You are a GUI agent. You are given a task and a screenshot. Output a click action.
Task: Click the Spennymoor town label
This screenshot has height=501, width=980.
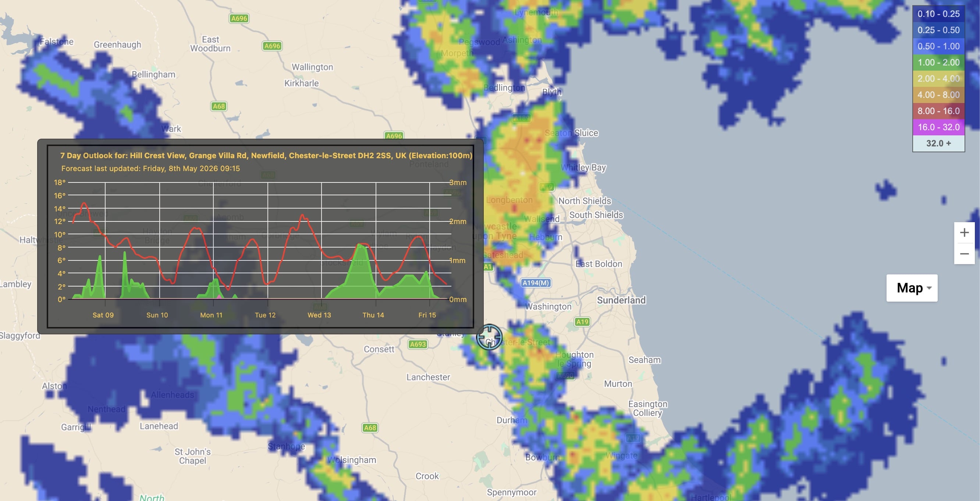tap(512, 492)
